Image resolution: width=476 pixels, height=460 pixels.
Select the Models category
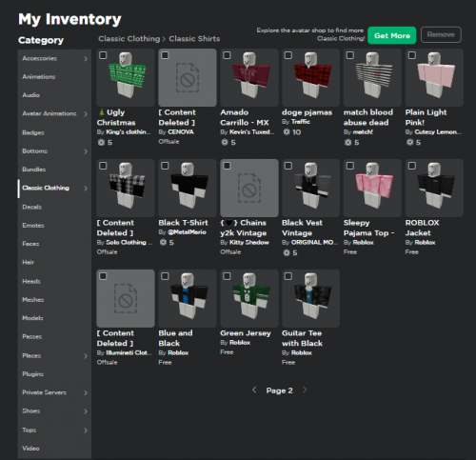click(54, 318)
